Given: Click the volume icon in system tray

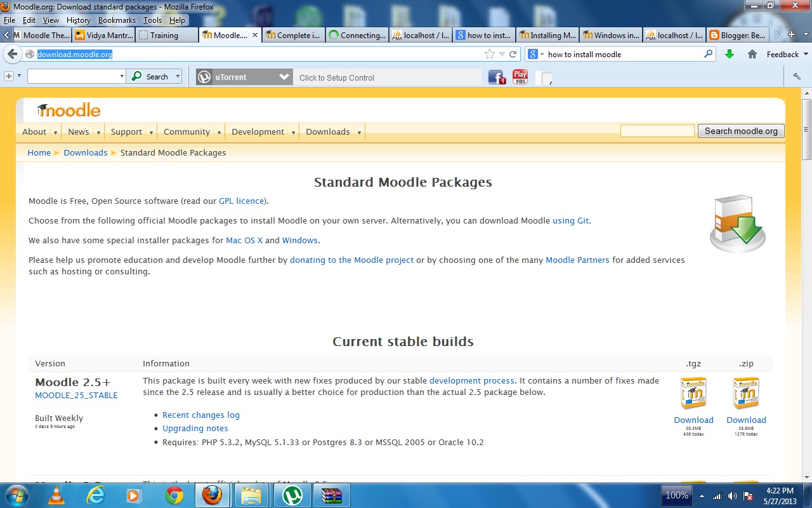Looking at the screenshot, I should click(x=733, y=495).
